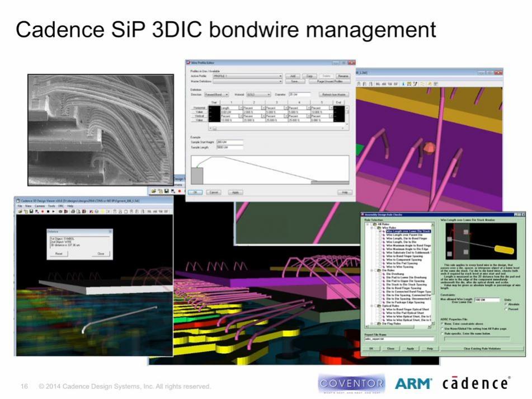Select the Wire to Component Spacing rule
The width and height of the screenshot is (532, 399).
pos(404,260)
